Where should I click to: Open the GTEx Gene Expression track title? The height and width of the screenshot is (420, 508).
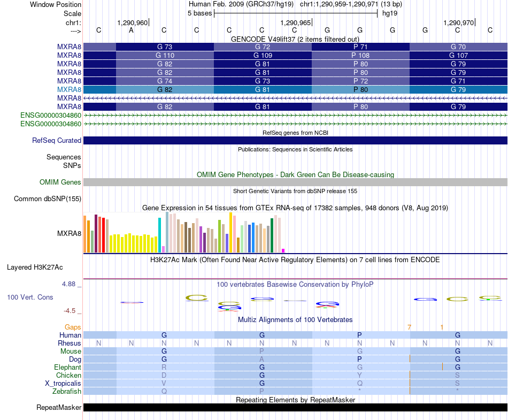(295, 208)
